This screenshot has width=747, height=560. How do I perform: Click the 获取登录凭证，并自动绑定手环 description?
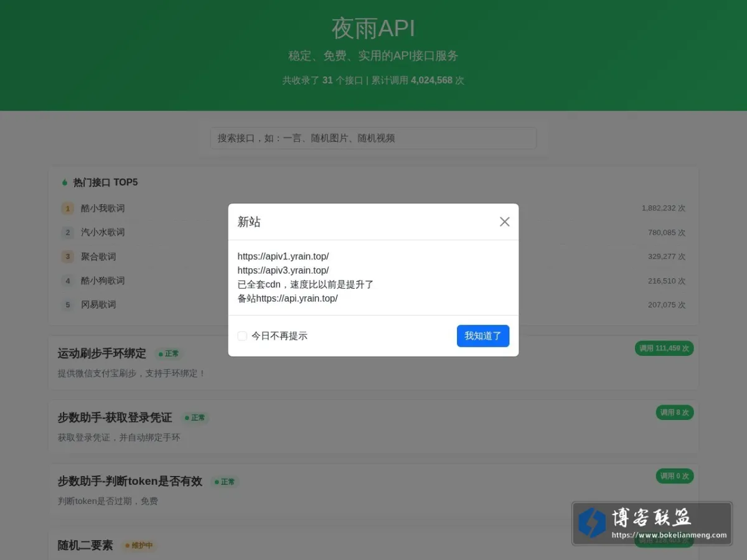(x=120, y=437)
